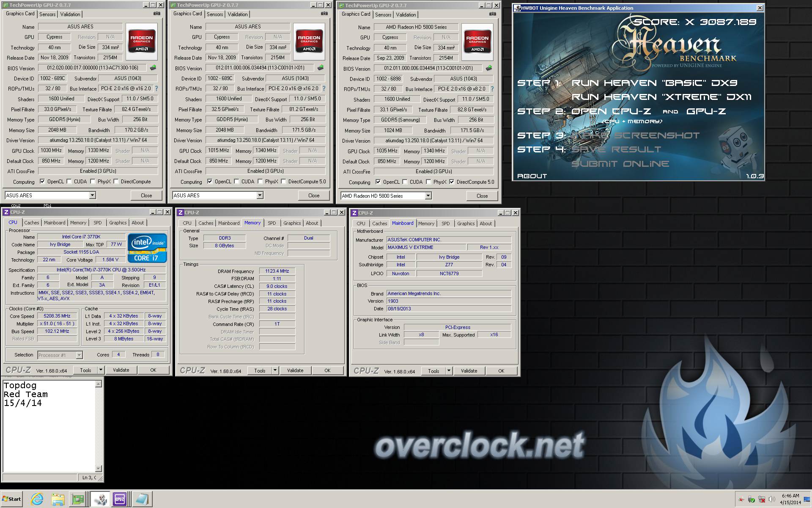Click Notepad scrollbar up arrow
Image resolution: width=812 pixels, height=508 pixels.
point(99,384)
